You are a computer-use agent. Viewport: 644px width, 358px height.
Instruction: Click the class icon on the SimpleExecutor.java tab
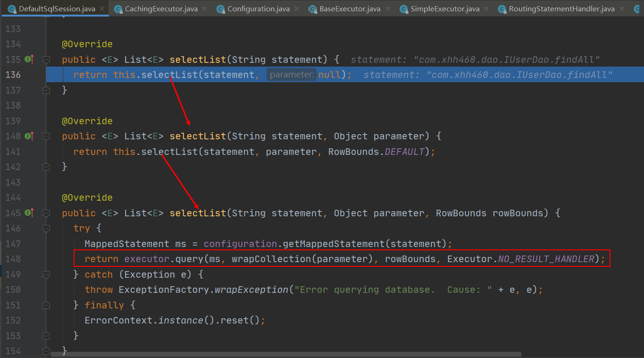point(404,9)
